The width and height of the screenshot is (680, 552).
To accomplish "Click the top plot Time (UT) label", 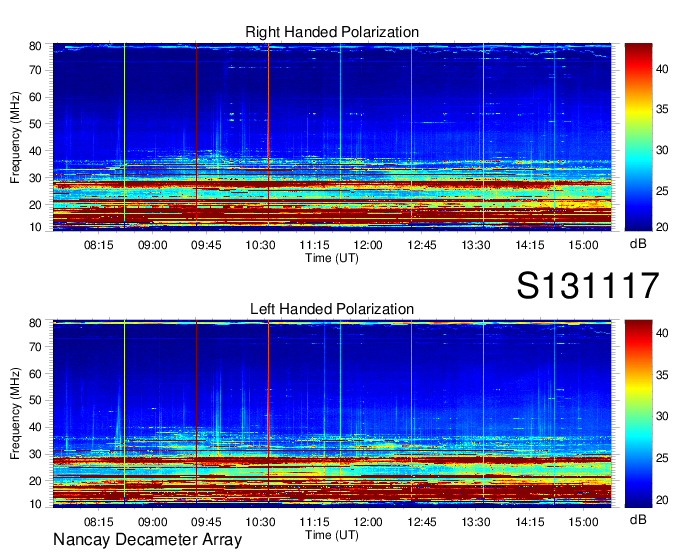I will (332, 258).
